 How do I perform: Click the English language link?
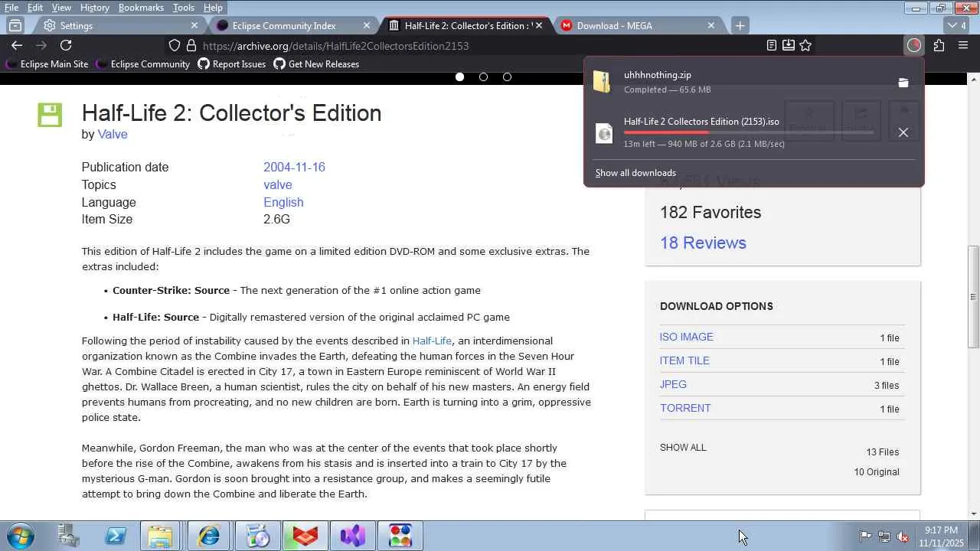pyautogui.click(x=283, y=202)
